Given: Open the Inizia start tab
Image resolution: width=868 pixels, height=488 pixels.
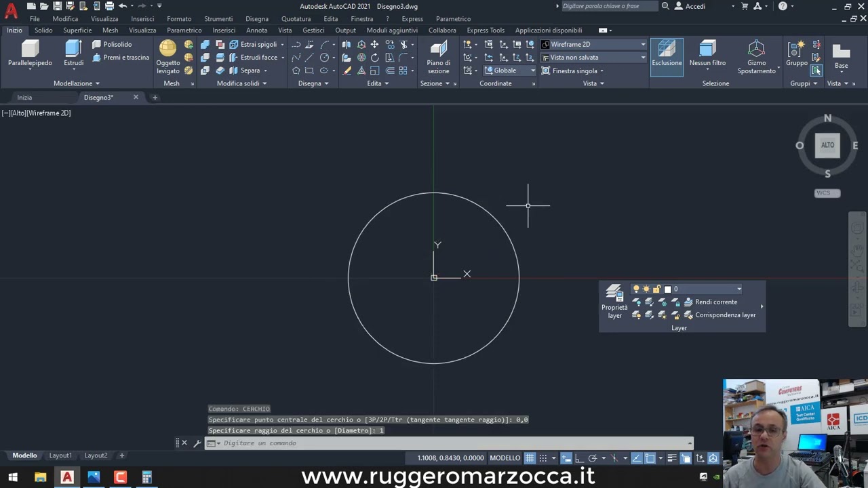Looking at the screenshot, I should click(x=24, y=98).
